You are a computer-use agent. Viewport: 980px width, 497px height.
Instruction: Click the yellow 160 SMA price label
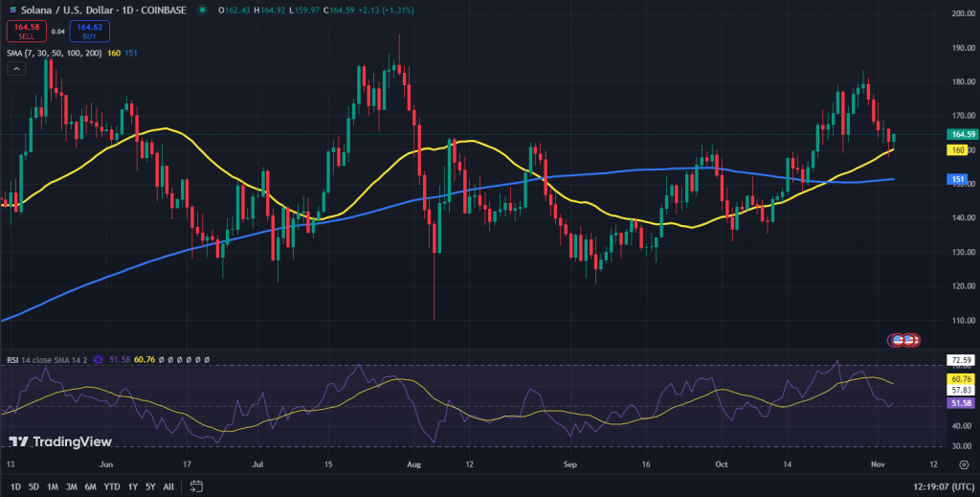957,150
